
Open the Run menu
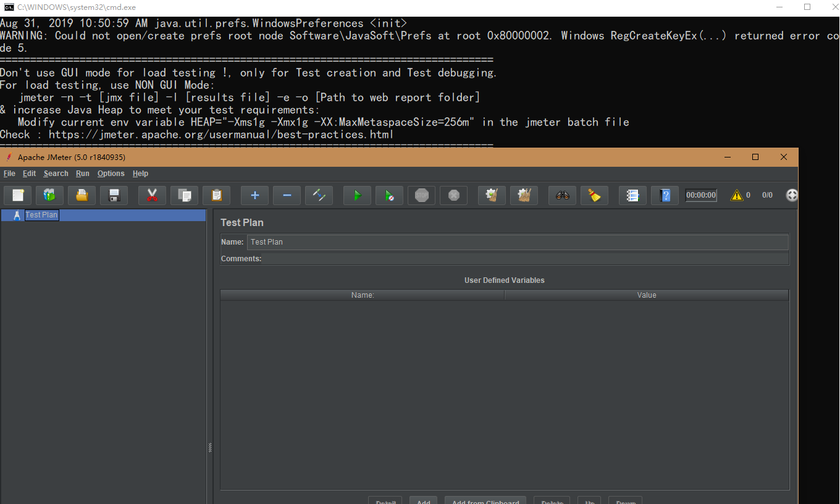tap(83, 174)
